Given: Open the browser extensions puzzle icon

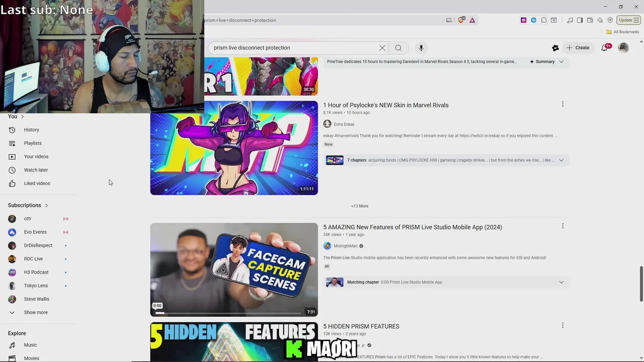Looking at the screenshot, I should point(544,20).
